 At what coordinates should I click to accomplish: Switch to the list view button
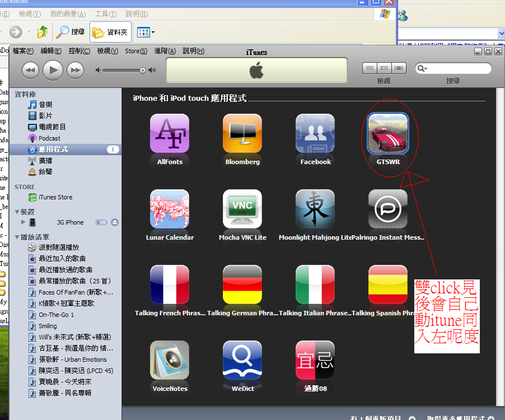tap(370, 68)
